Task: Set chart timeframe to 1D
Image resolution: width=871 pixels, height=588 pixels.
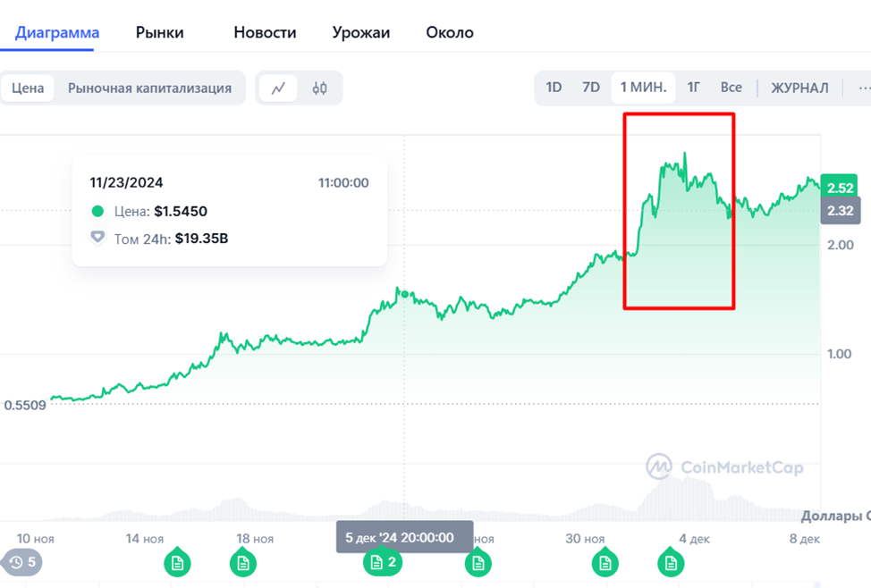Action: [554, 88]
